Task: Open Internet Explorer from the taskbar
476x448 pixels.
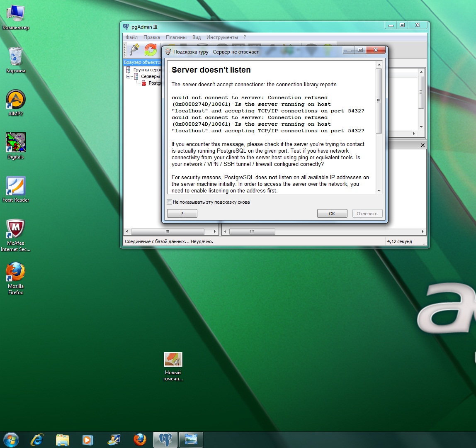Action: click(37, 439)
